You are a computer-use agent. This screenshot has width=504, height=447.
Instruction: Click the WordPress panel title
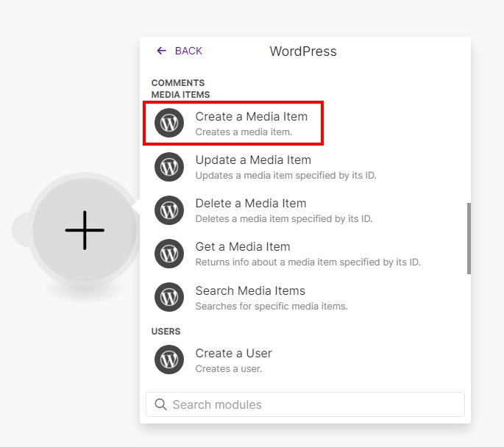pyautogui.click(x=303, y=51)
